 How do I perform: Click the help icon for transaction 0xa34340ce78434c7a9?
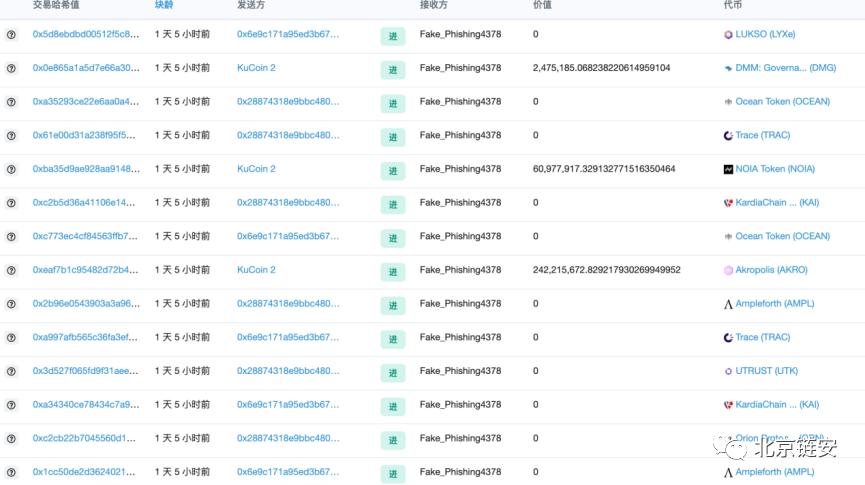[11, 405]
